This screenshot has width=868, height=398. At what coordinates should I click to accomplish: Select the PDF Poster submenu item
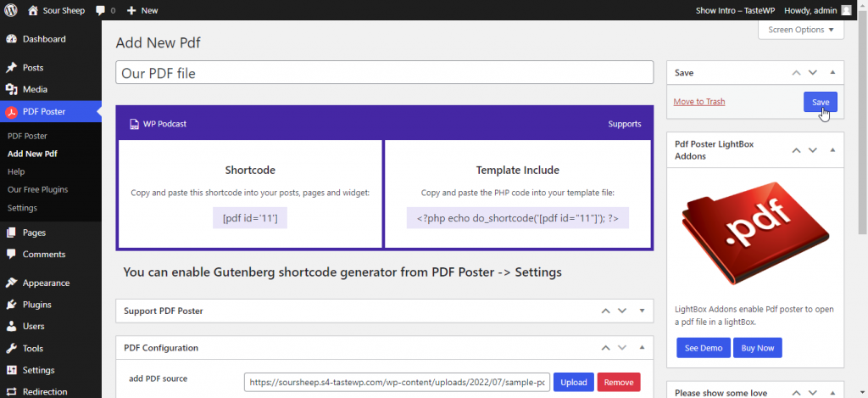pyautogui.click(x=27, y=136)
